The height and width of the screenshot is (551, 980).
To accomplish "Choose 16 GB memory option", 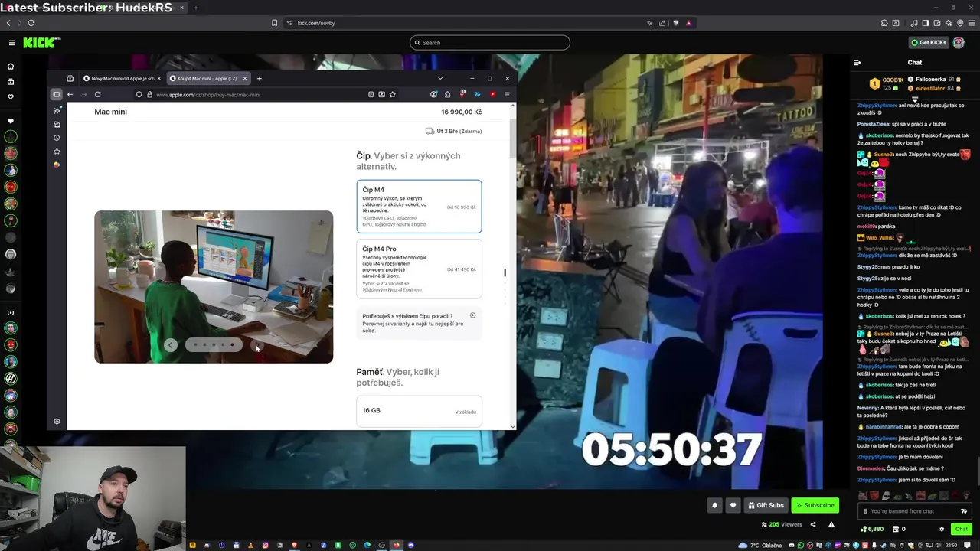I will click(x=419, y=411).
